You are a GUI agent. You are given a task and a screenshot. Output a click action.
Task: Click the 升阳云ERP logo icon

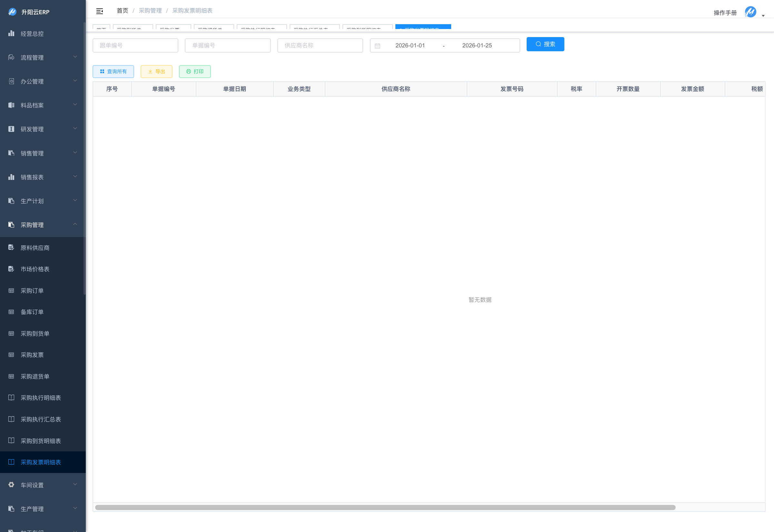tap(12, 12)
